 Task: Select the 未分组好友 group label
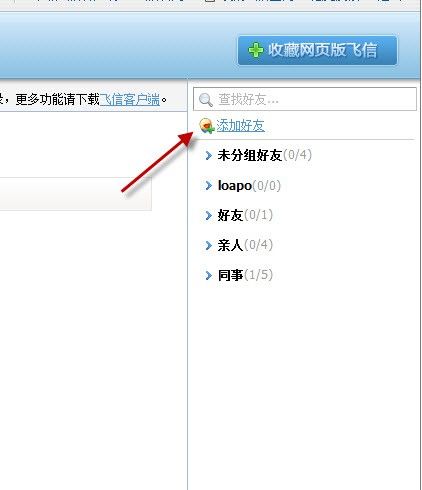(x=250, y=155)
